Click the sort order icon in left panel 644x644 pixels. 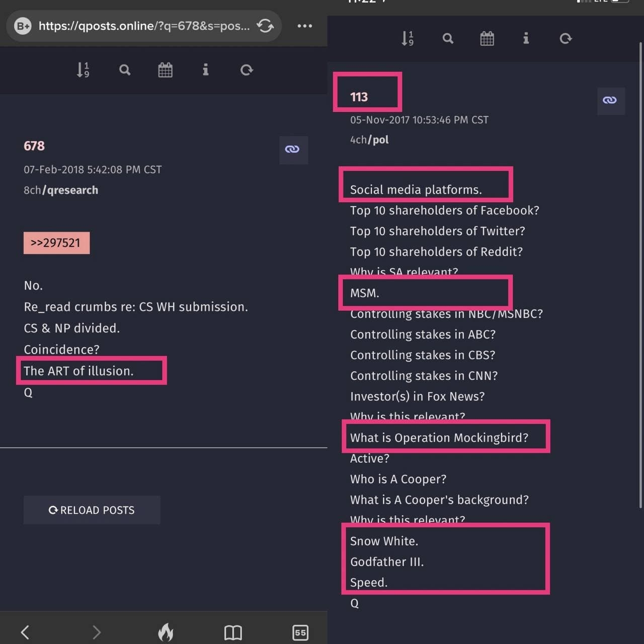click(x=83, y=69)
